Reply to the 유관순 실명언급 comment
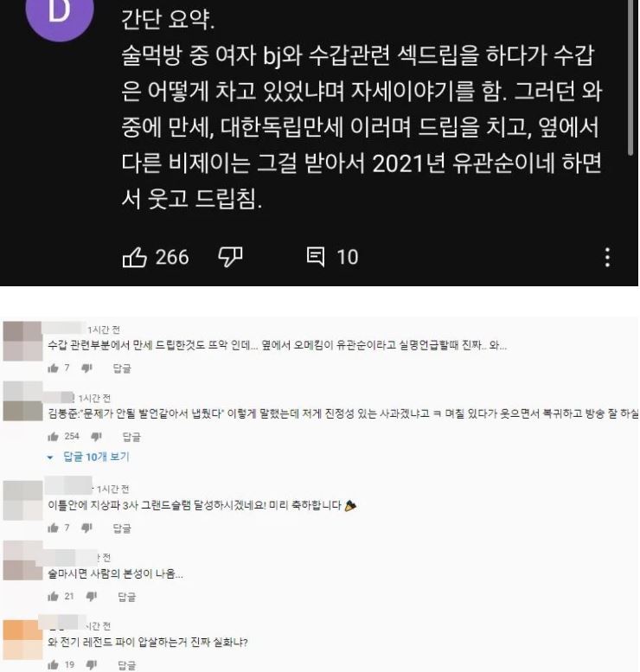Viewport: 640px width, 672px height. (x=122, y=368)
